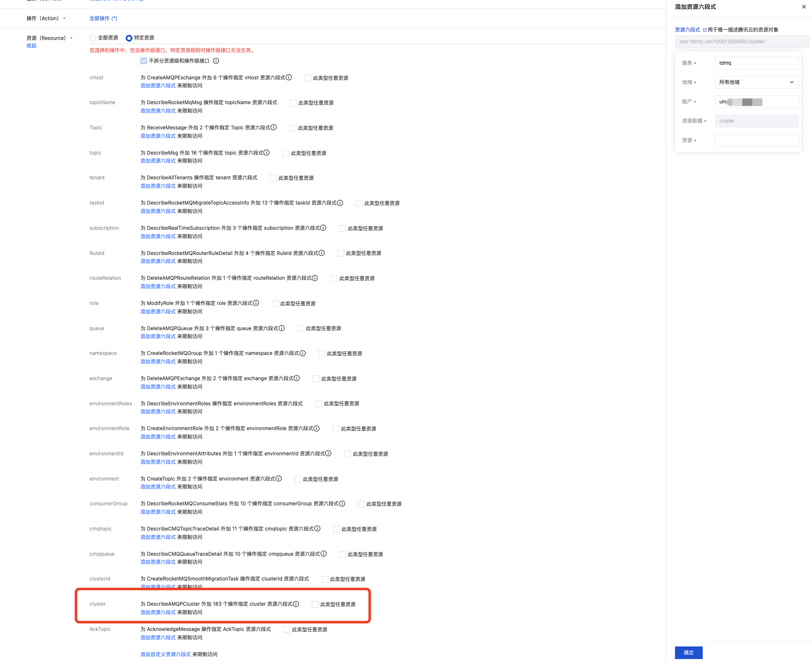This screenshot has width=812, height=662.
Task: Click external link icon beside 资源六段式
Action: click(704, 30)
